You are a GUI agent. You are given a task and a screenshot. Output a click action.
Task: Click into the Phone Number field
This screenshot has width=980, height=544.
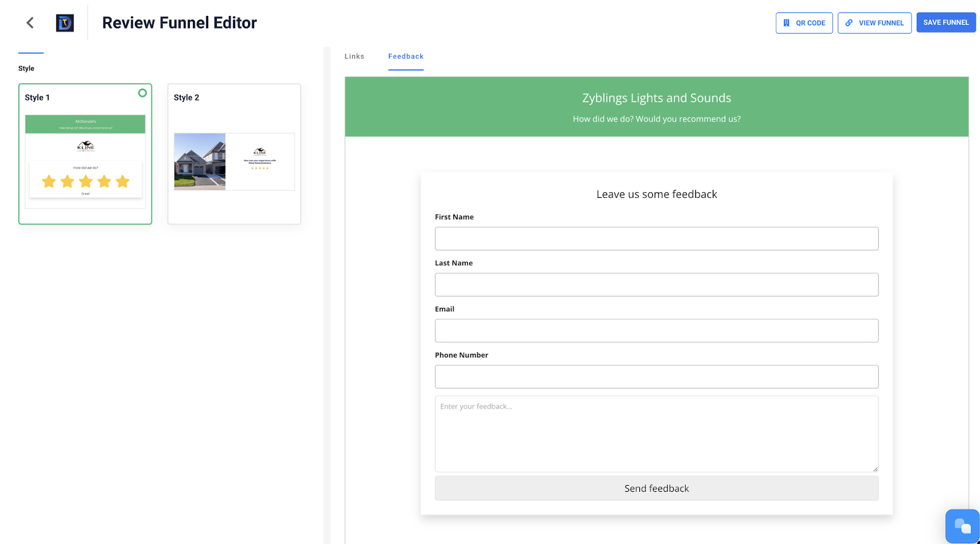657,377
